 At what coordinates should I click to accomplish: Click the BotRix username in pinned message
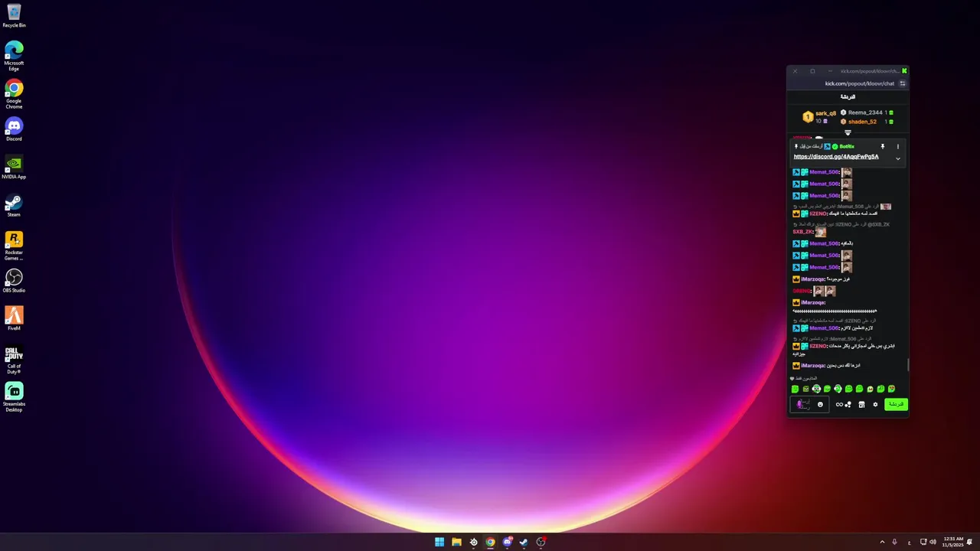click(847, 146)
